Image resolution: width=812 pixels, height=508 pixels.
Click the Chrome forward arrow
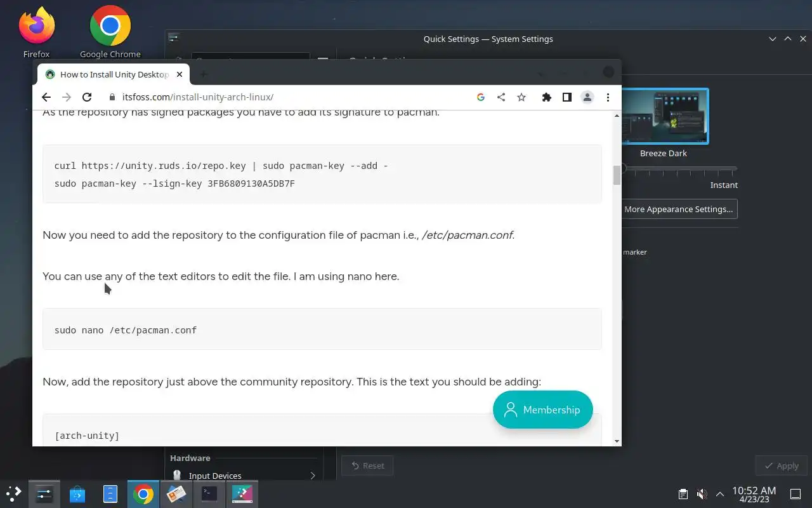67,97
